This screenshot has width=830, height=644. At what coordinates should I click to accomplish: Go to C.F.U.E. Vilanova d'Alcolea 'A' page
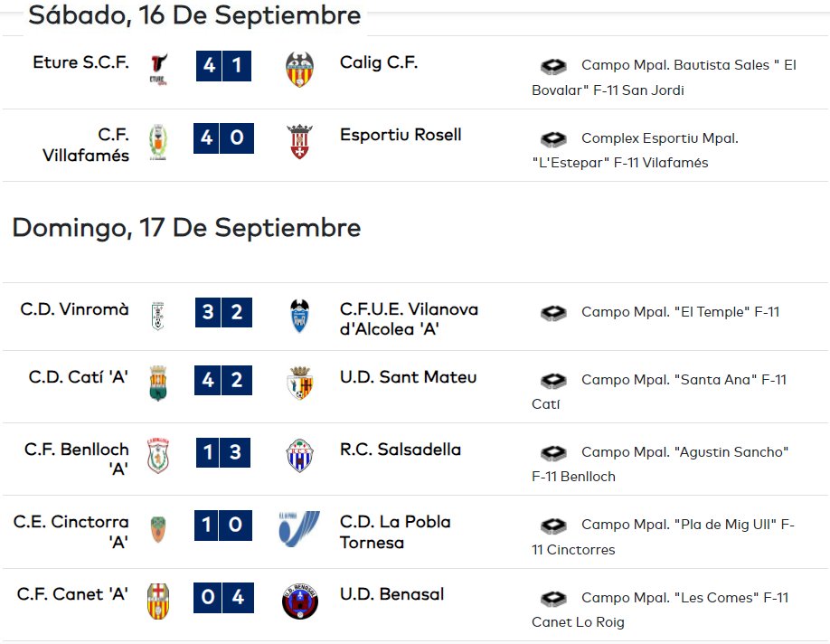(x=409, y=318)
